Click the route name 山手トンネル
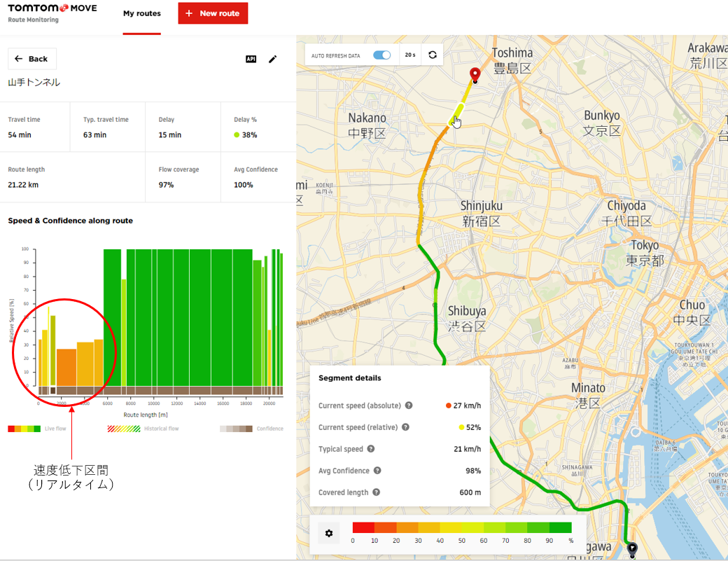 point(34,82)
